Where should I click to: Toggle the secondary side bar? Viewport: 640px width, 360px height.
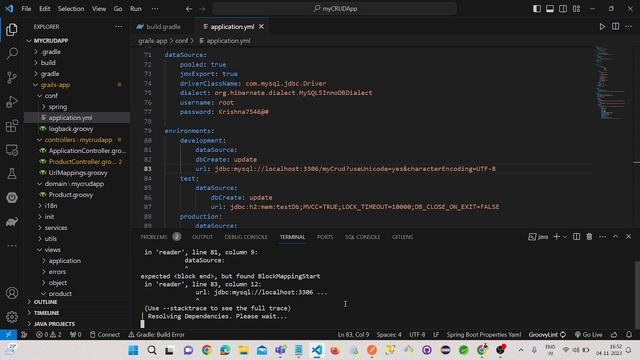pyautogui.click(x=563, y=9)
